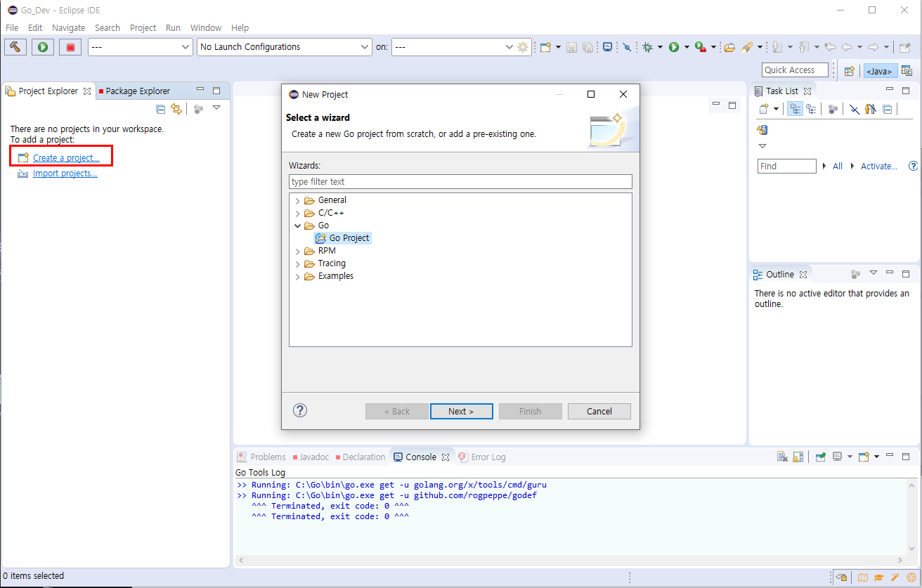Toggle Scroll Lock in Console
This screenshot has height=588, width=922.
[798, 457]
